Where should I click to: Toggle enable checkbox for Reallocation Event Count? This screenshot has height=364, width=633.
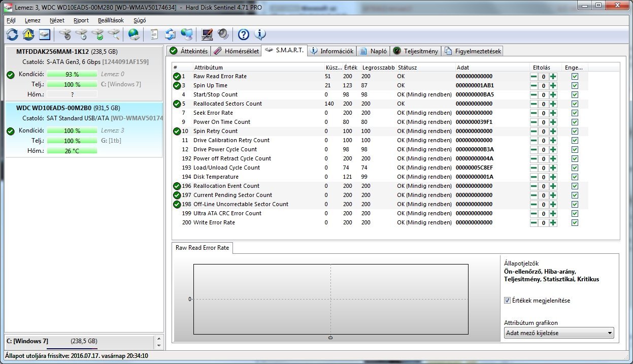[x=575, y=186]
